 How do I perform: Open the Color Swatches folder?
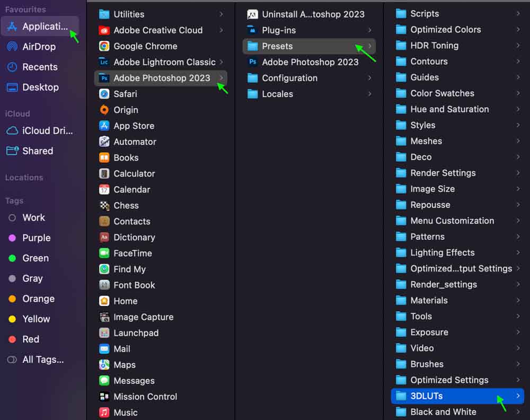click(442, 93)
